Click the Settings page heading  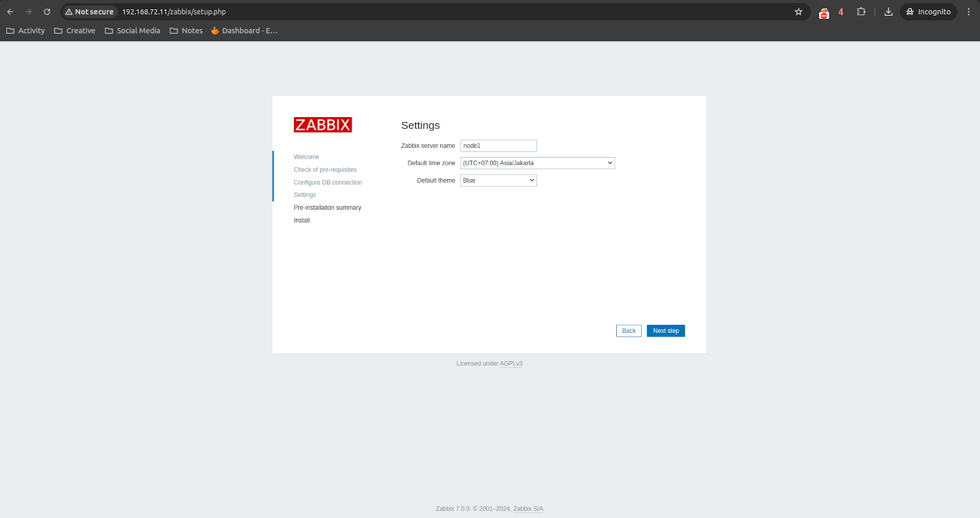421,125
